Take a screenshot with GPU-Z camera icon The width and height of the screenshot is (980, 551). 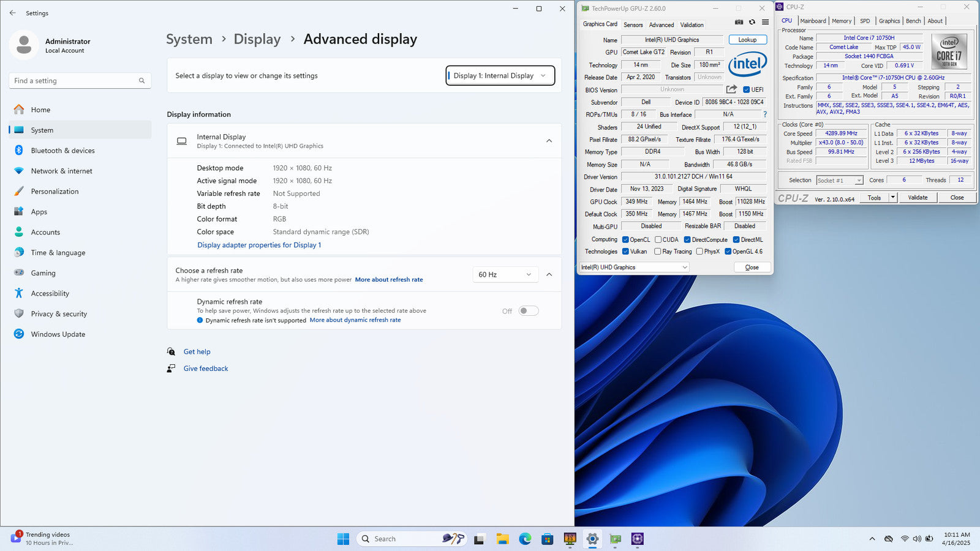point(739,22)
